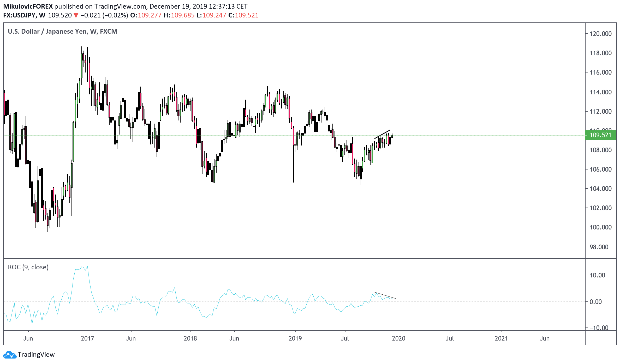Click the 112.000 price axis label
620x364 pixels.
(x=601, y=111)
